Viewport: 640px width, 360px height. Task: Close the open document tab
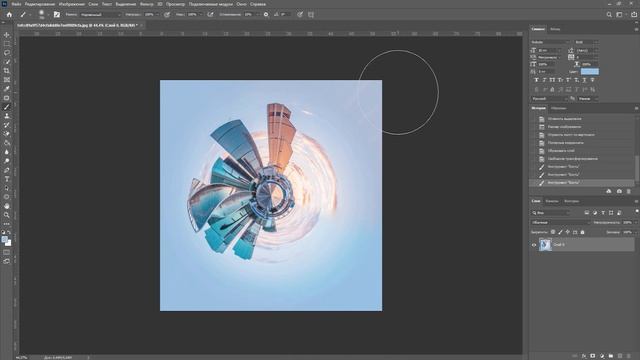pos(142,25)
